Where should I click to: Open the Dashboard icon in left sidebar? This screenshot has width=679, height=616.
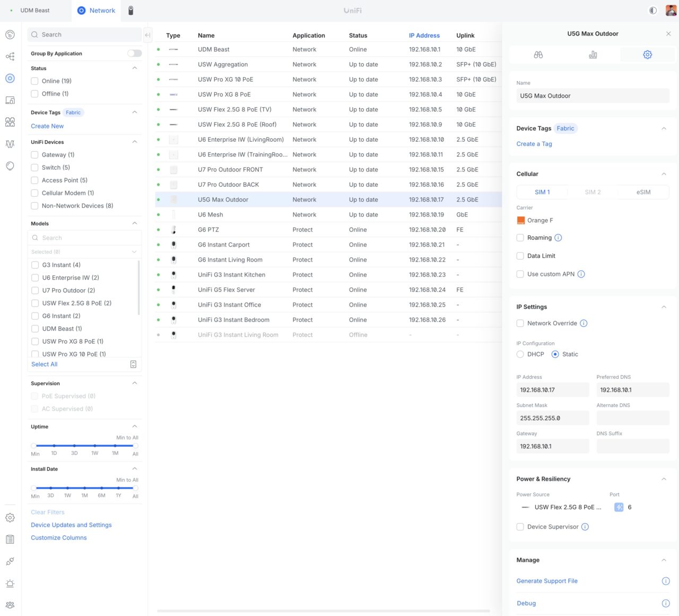10,35
